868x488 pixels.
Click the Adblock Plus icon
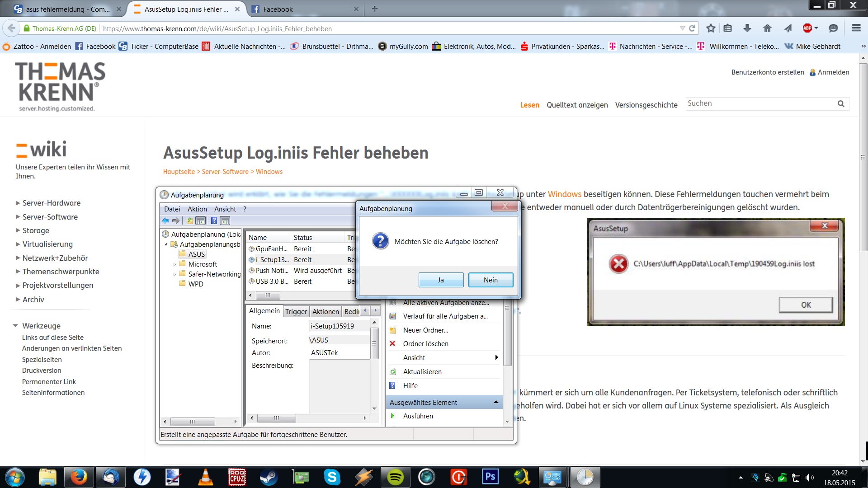(807, 28)
